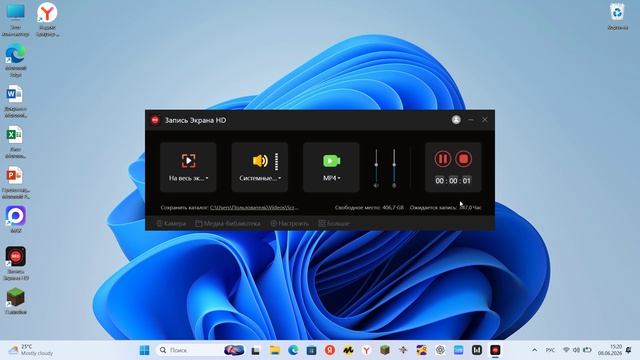Open the weather widget on taskbar

pos(32,350)
